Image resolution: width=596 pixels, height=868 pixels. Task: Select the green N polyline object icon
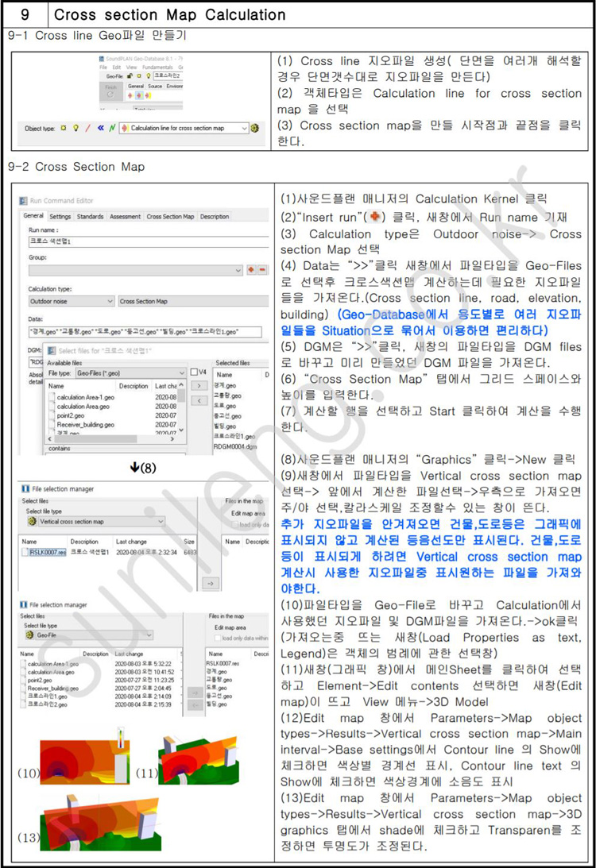(x=112, y=128)
